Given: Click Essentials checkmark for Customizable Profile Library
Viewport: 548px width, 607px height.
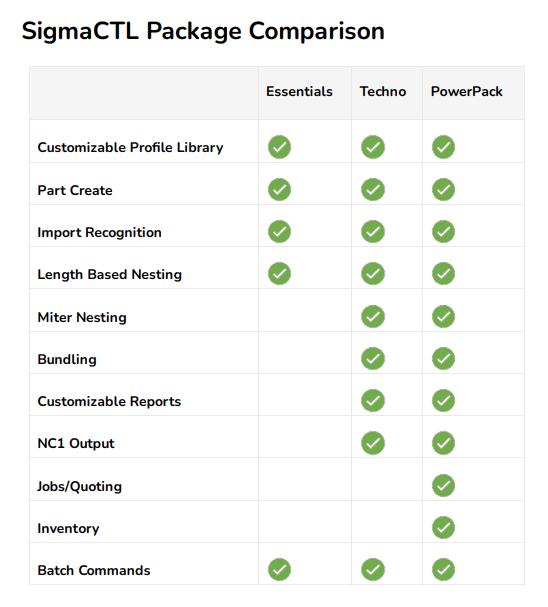Looking at the screenshot, I should [279, 147].
